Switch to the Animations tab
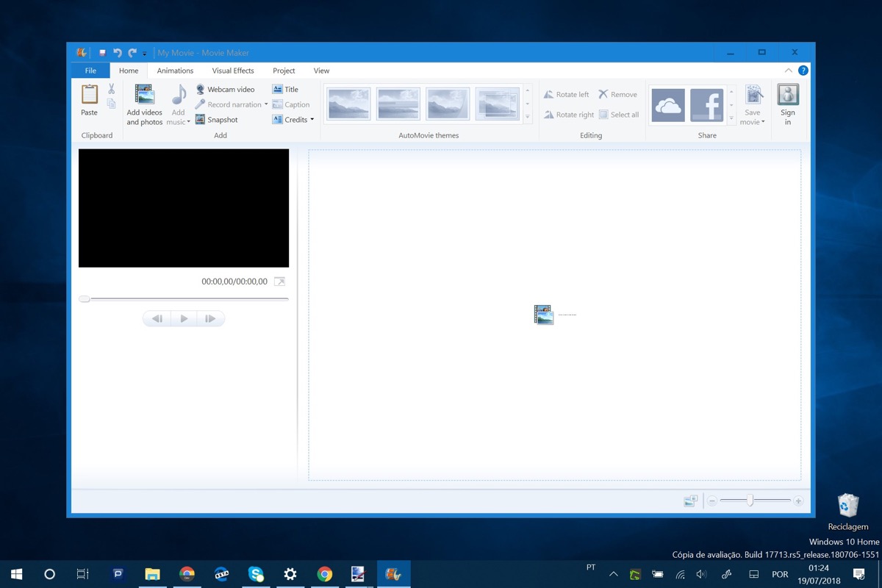The height and width of the screenshot is (588, 882). [175, 71]
